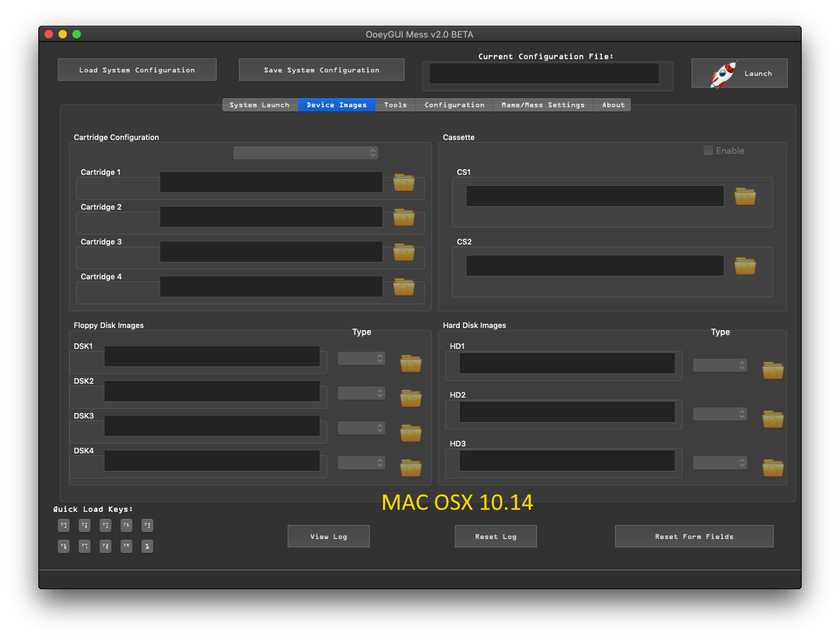Click the Reset Form Fields button
This screenshot has height=640, width=840.
pyautogui.click(x=694, y=536)
